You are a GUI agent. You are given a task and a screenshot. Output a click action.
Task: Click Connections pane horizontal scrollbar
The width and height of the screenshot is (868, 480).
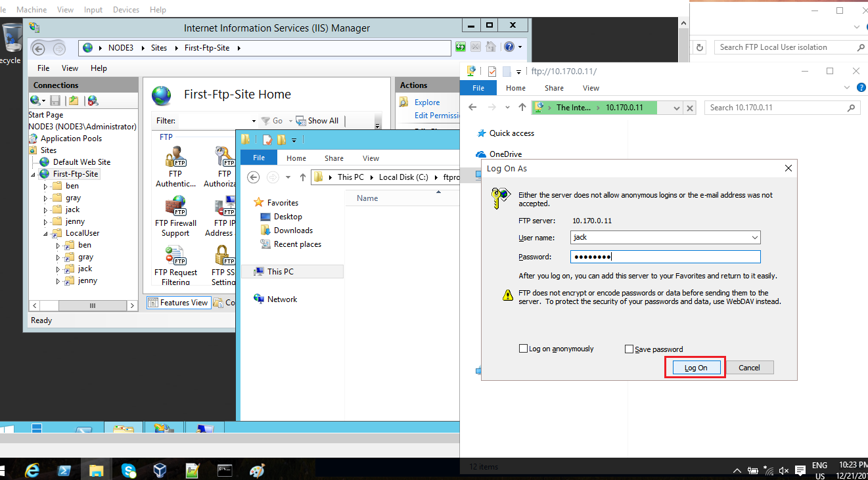pos(83,305)
